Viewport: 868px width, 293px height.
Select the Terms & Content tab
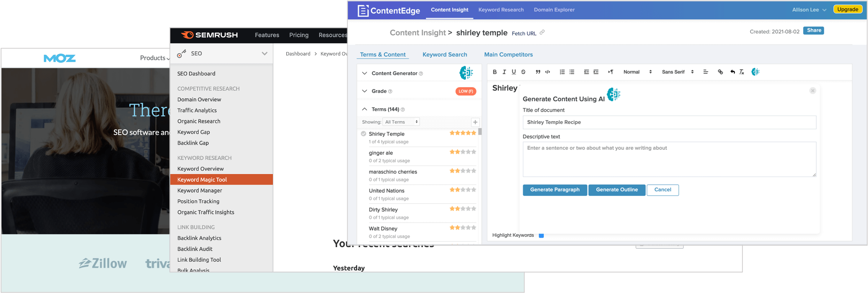383,55
